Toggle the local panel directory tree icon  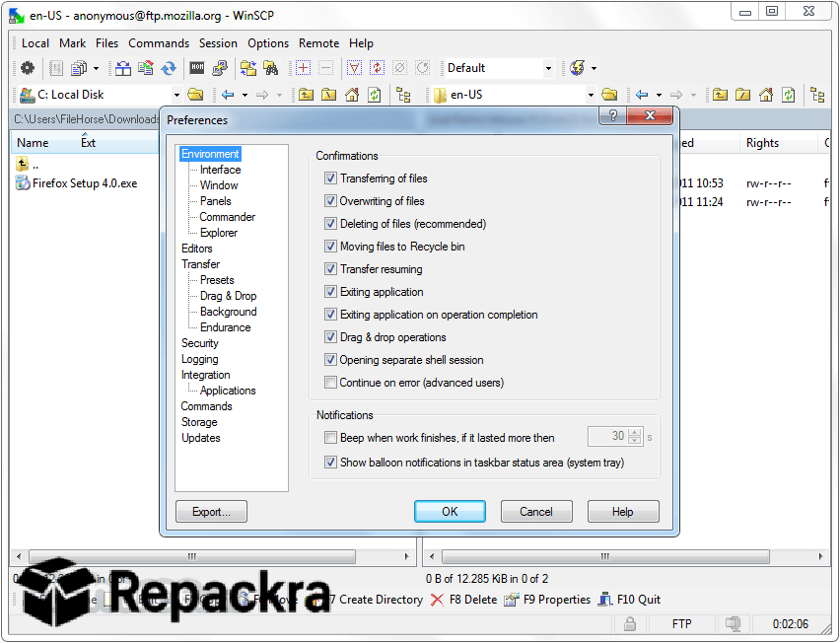(x=403, y=95)
